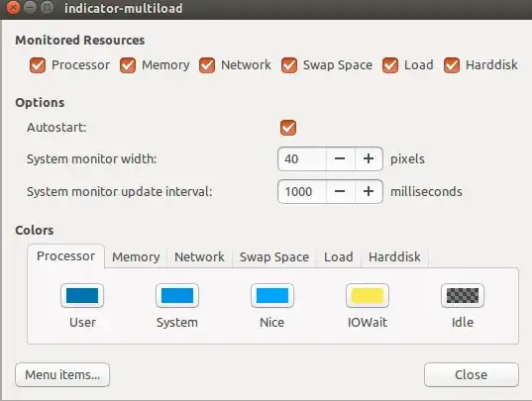Click the Close button at dialog bottom
Image resolution: width=532 pixels, height=401 pixels.
pos(472,374)
